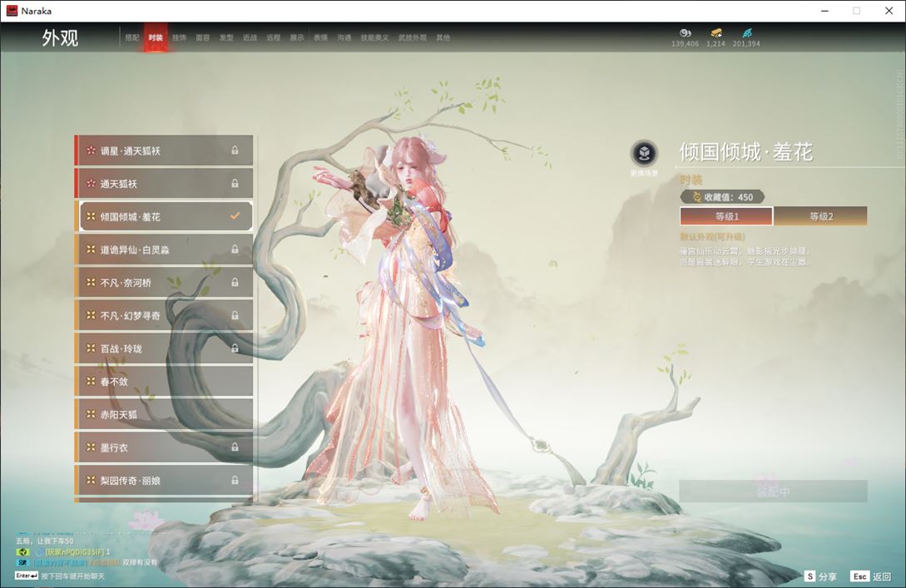Select the 春不敛 outfit

(164, 381)
